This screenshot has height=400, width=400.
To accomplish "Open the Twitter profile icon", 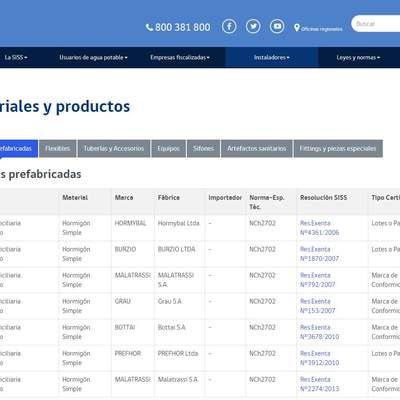I will click(253, 26).
